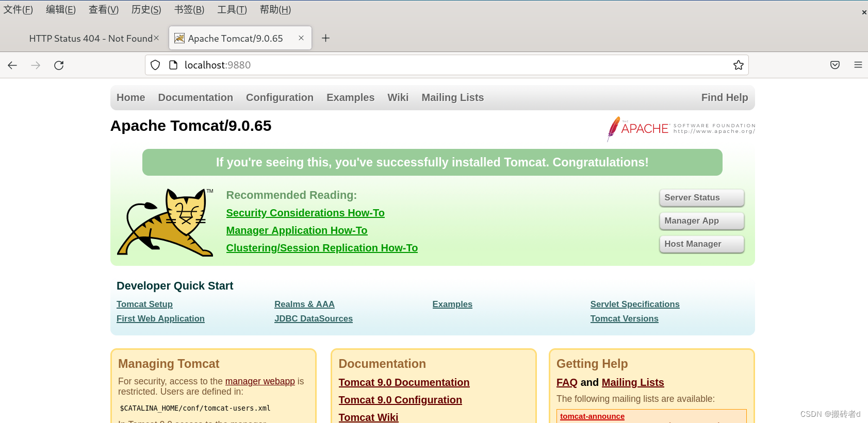Open Manager Application How-To link
Screen dimensions: 868x423
[x=297, y=230]
